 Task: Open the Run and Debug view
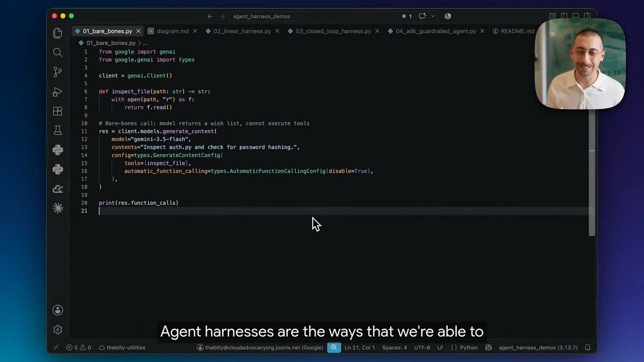coord(58,92)
